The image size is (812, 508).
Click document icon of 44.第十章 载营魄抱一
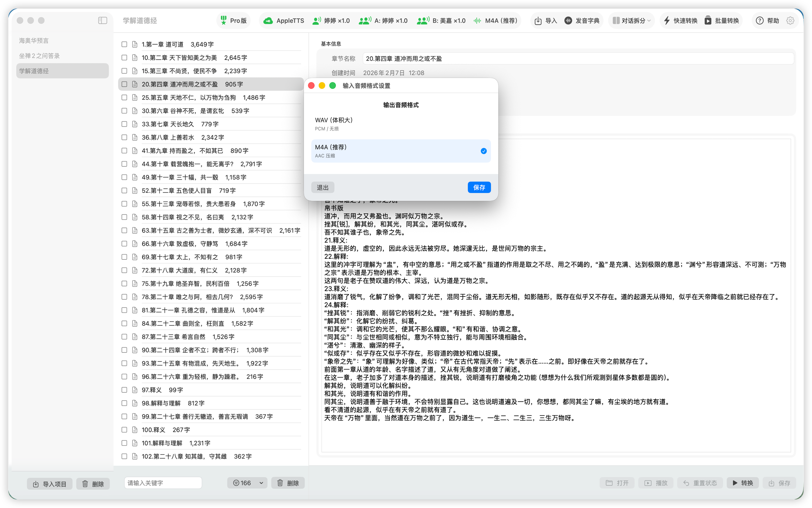point(135,164)
